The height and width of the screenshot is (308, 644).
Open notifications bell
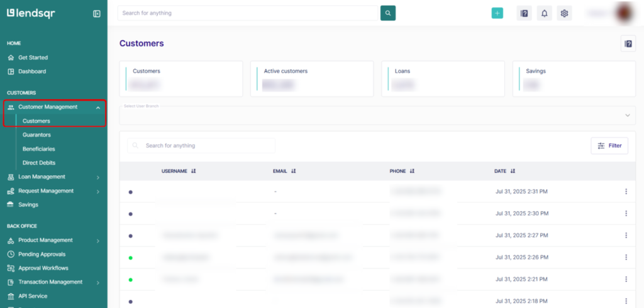pyautogui.click(x=544, y=13)
